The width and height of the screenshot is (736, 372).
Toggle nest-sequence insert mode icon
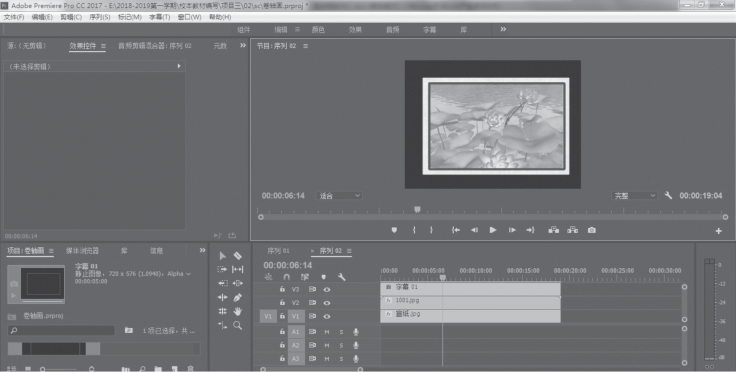pos(268,277)
